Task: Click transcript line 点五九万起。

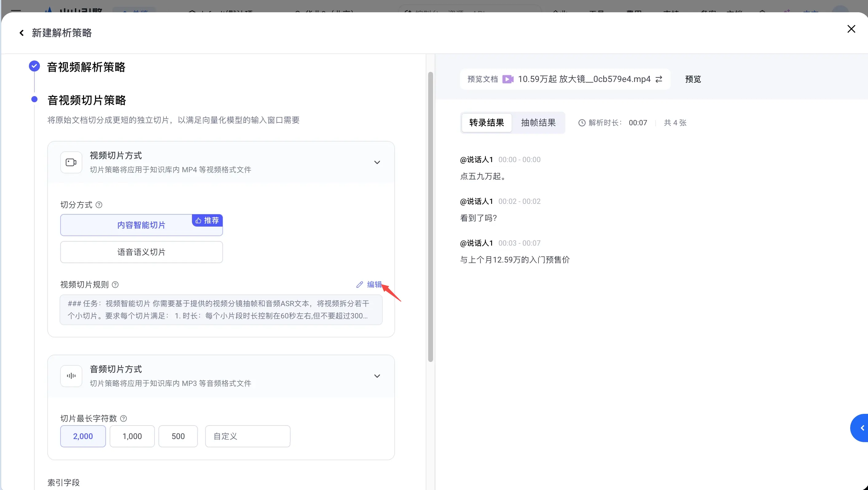Action: click(483, 176)
